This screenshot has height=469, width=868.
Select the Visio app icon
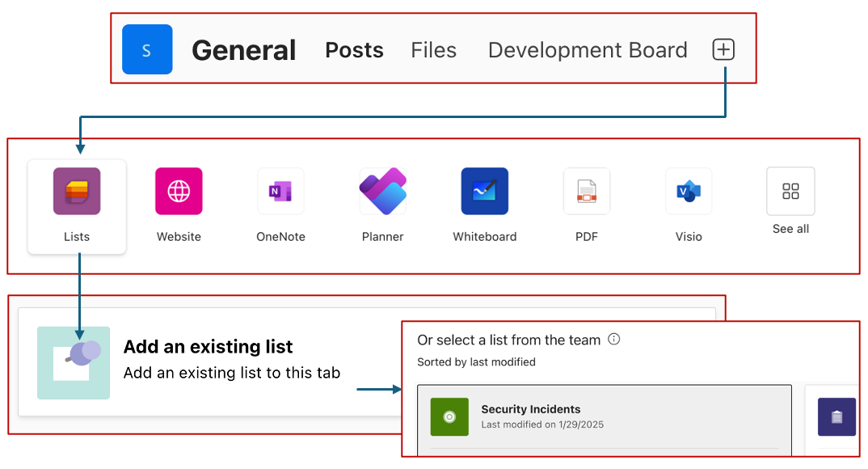(689, 191)
